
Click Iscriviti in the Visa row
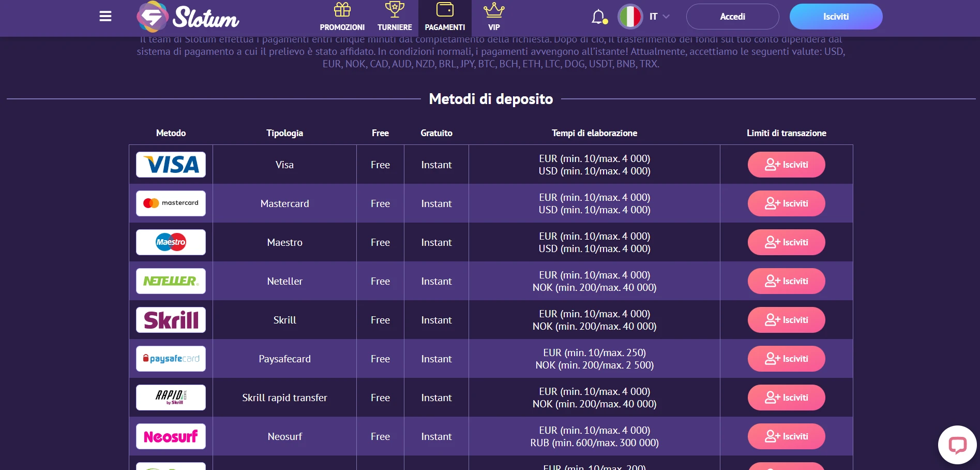tap(786, 165)
